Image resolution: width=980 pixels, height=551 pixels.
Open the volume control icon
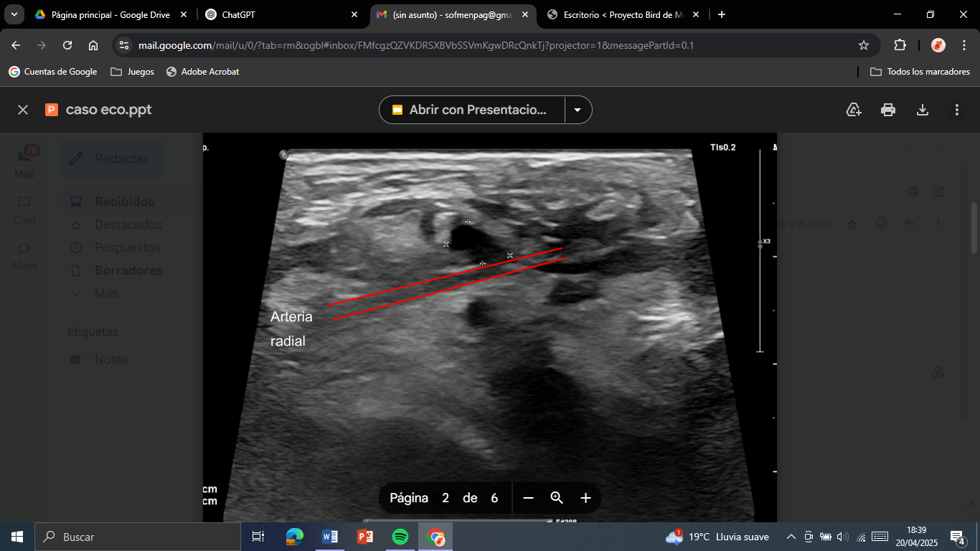point(842,537)
